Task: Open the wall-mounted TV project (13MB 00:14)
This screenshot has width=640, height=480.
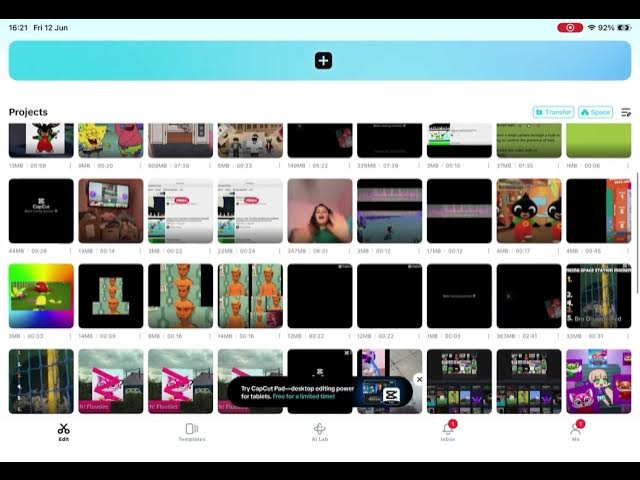Action: click(111, 211)
